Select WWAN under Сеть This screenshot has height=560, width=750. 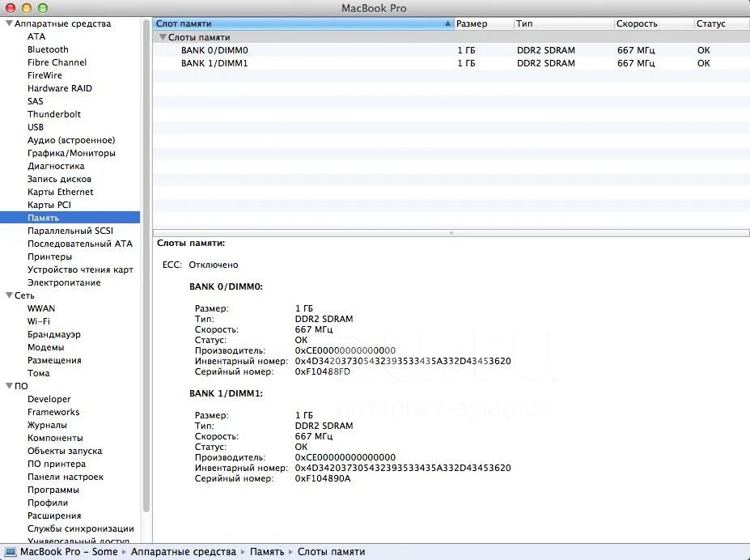coord(41,308)
